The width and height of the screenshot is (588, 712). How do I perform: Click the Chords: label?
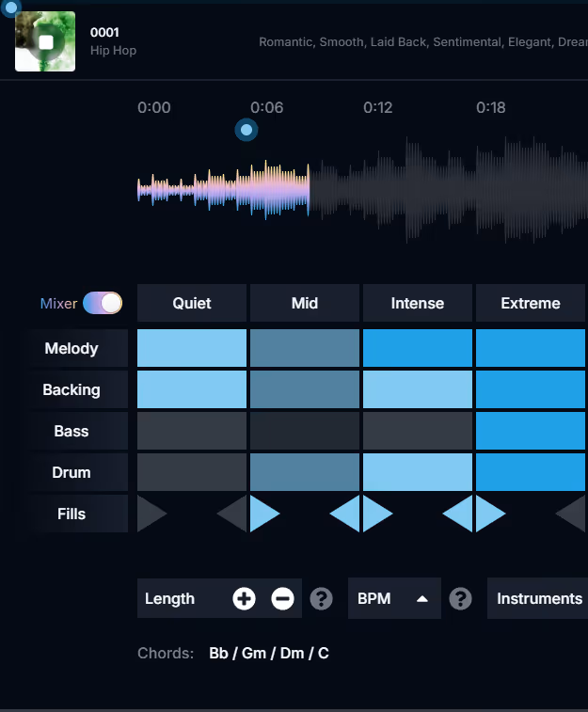tap(166, 653)
